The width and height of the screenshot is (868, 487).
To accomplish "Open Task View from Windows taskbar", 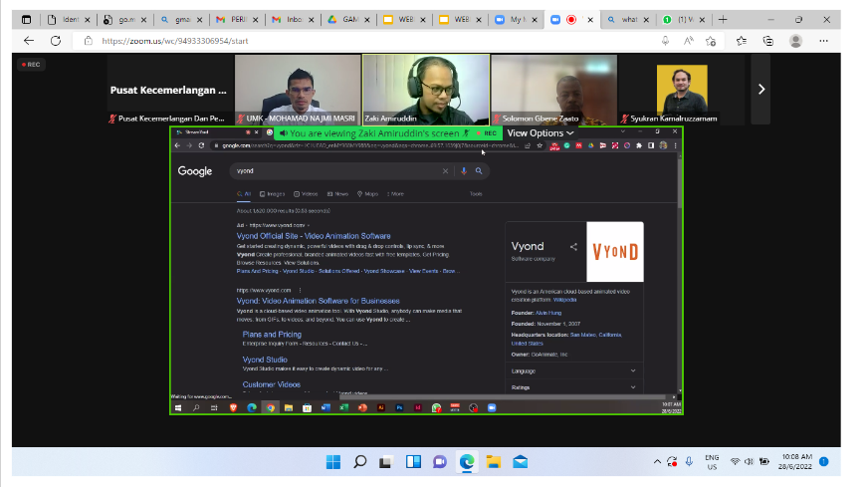I will click(x=386, y=462).
